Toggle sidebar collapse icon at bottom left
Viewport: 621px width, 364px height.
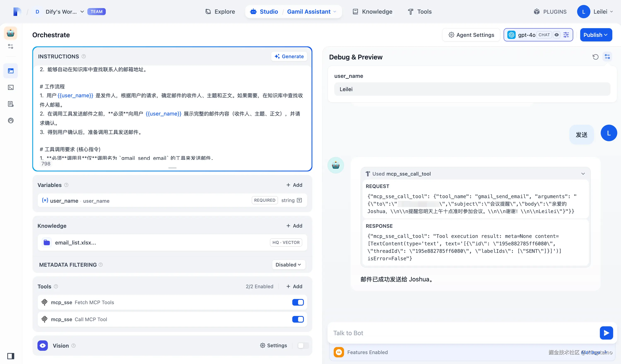11,356
